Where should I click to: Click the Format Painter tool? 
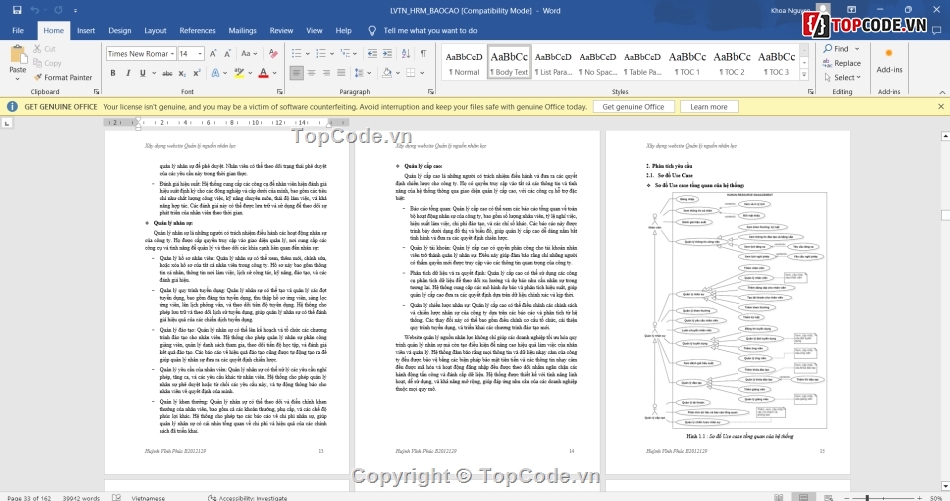pyautogui.click(x=62, y=78)
